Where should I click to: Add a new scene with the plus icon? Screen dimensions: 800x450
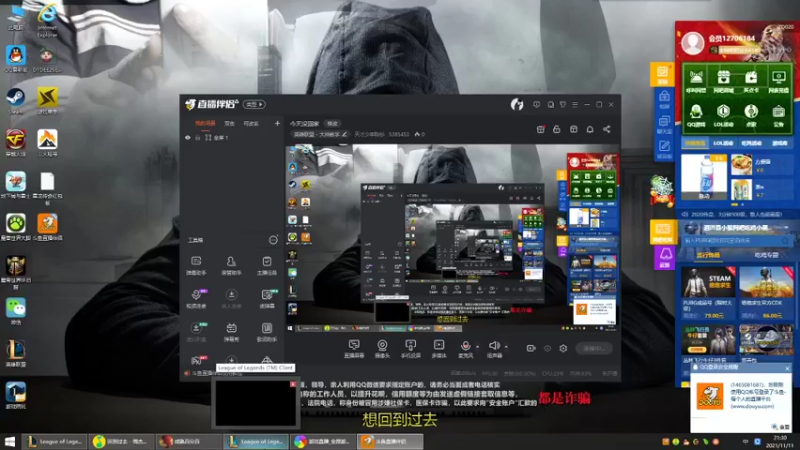coord(277,123)
